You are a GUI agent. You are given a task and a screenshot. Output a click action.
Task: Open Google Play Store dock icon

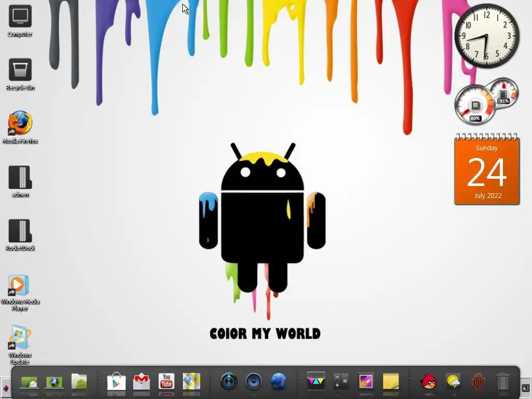(116, 381)
